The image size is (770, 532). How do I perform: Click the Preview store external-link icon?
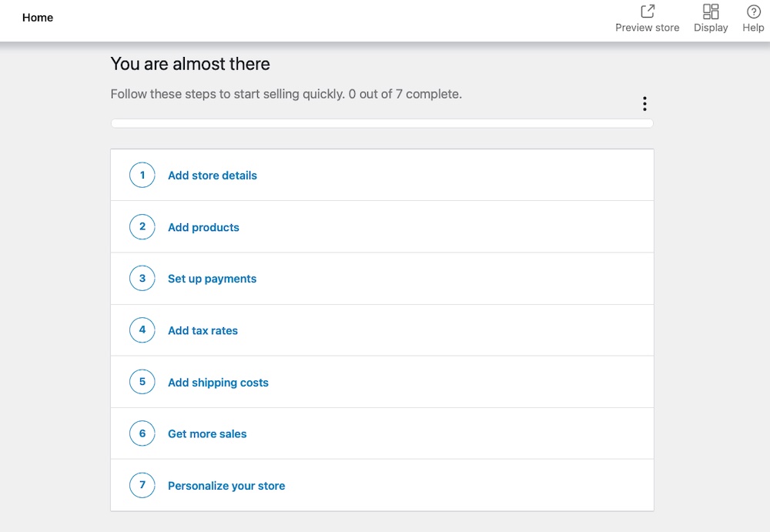[x=648, y=12]
